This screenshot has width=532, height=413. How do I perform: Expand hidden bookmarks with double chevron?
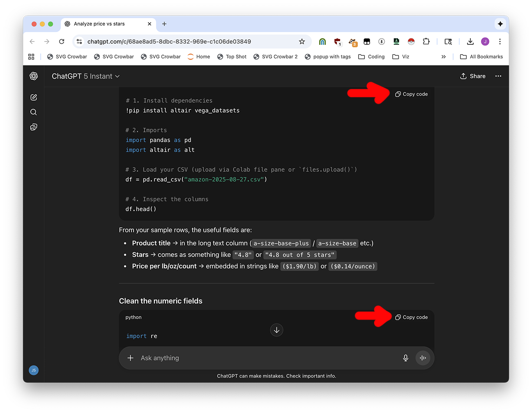click(443, 57)
